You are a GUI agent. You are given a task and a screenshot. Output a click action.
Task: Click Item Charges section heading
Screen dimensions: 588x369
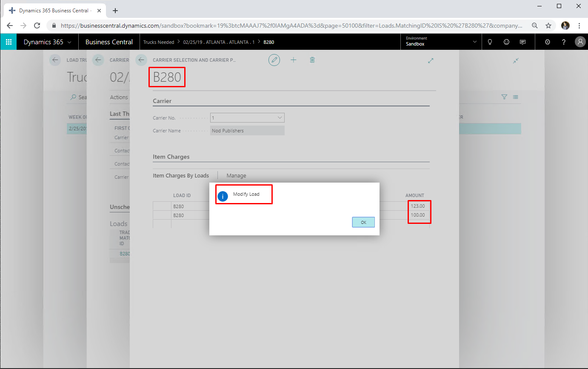171,157
